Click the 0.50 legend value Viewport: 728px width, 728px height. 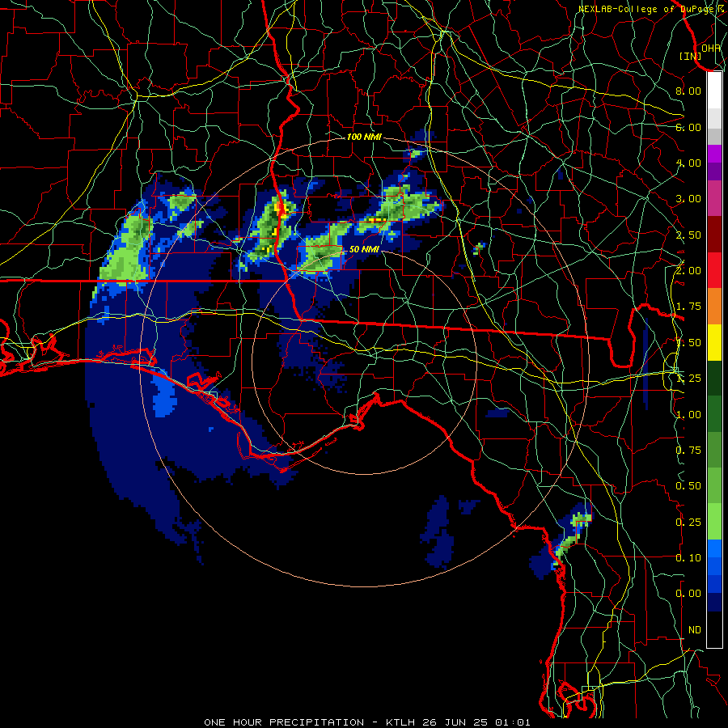click(688, 486)
